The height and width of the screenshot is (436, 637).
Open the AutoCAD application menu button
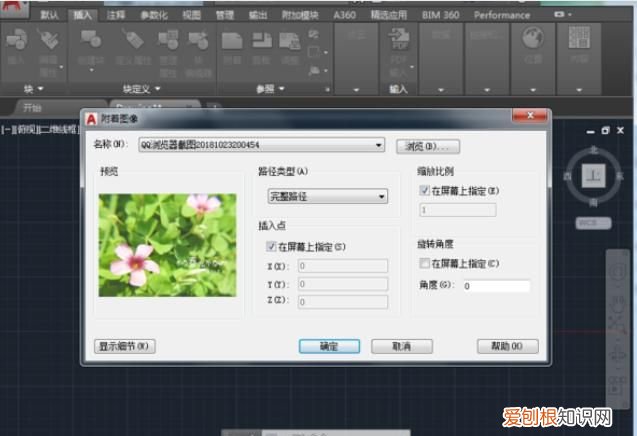click(14, 8)
